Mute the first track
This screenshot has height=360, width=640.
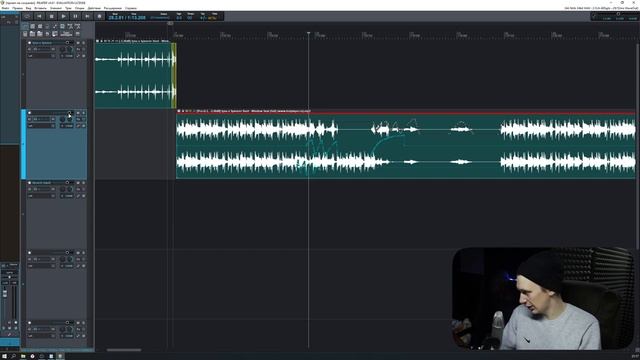tap(78, 43)
